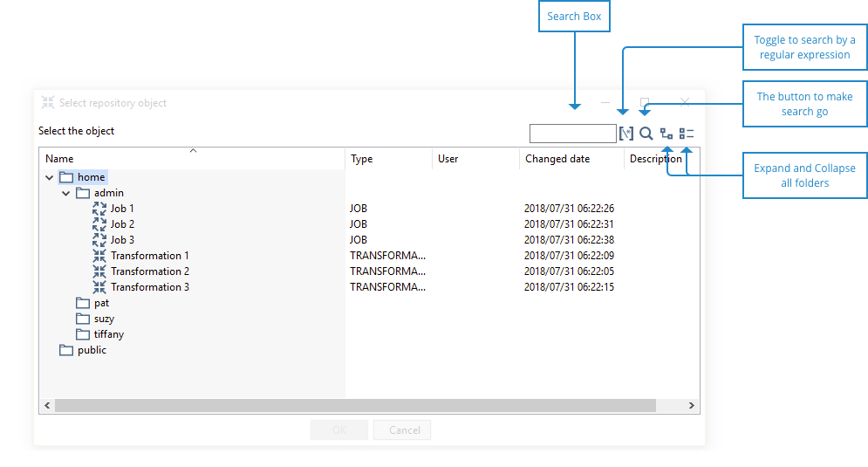
Task: Select the suzy folder icon
Action: [x=83, y=319]
